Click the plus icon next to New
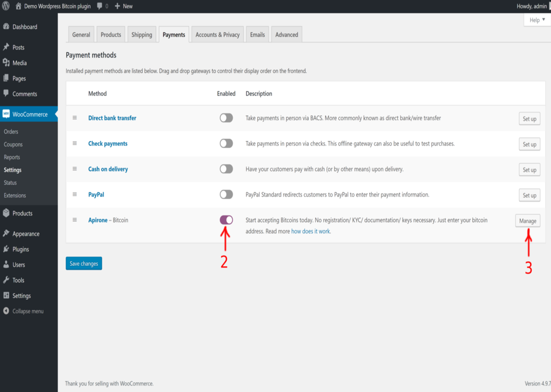This screenshot has width=551, height=392. pos(117,6)
